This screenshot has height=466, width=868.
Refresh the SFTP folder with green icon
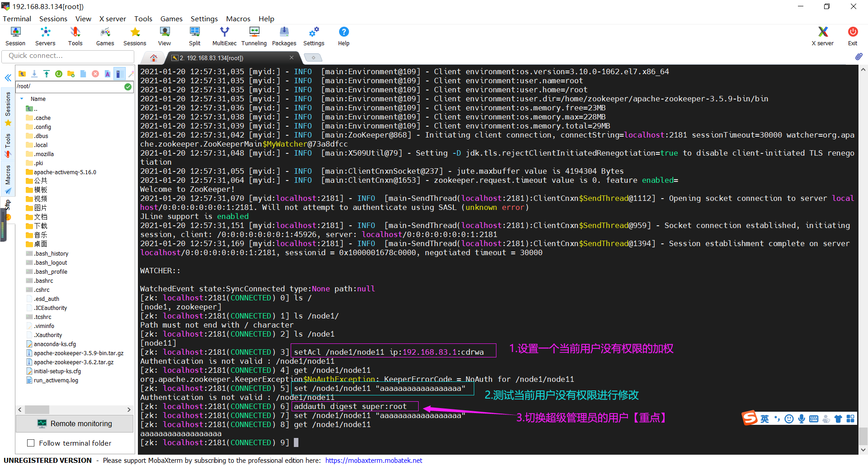[59, 74]
